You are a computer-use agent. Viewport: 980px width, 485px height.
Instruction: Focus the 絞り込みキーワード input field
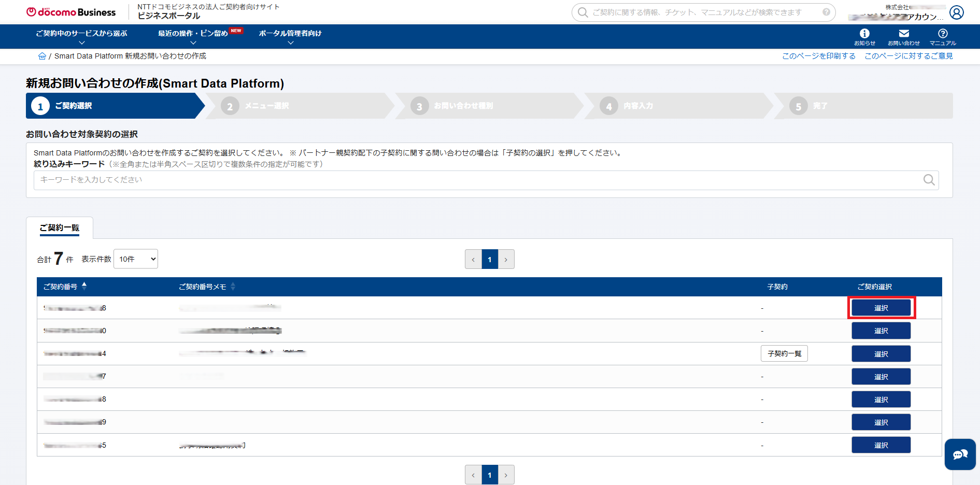tap(477, 180)
